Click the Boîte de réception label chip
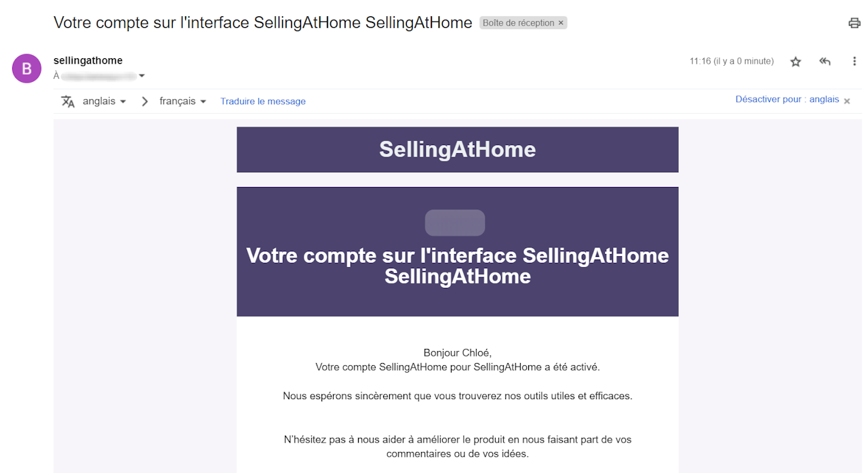Screen dimensions: 868x473 point(518,23)
